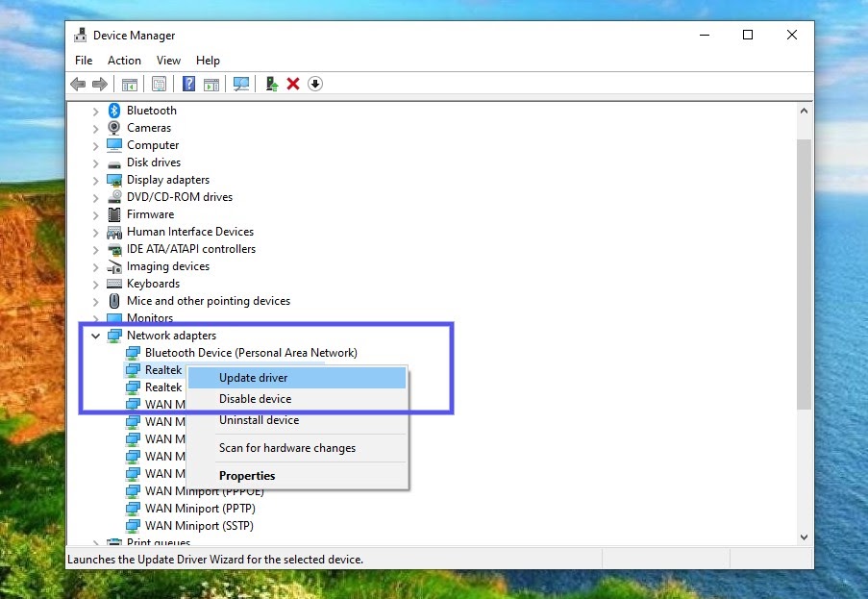Open the View menu

coord(168,60)
